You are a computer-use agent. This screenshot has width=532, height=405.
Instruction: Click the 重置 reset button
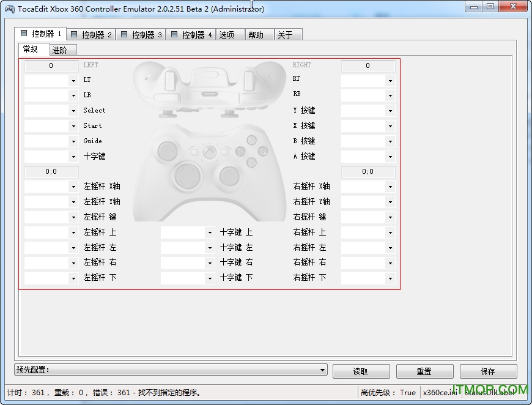pyautogui.click(x=424, y=371)
